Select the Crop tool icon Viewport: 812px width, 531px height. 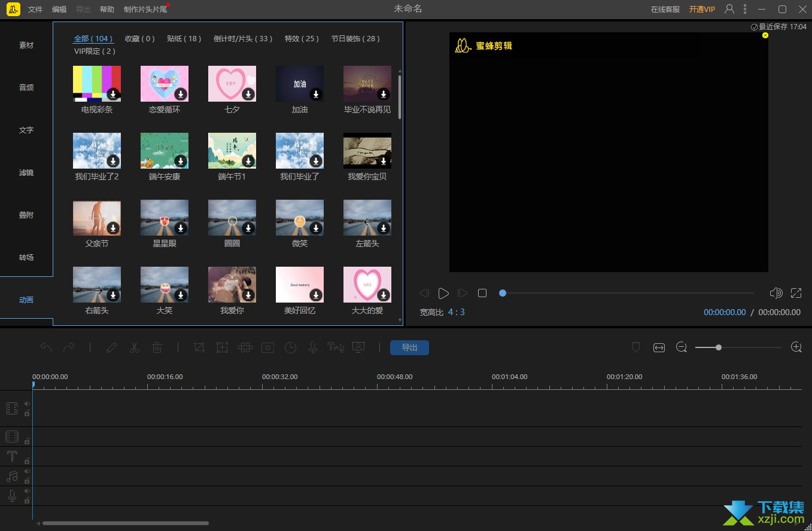tap(199, 347)
